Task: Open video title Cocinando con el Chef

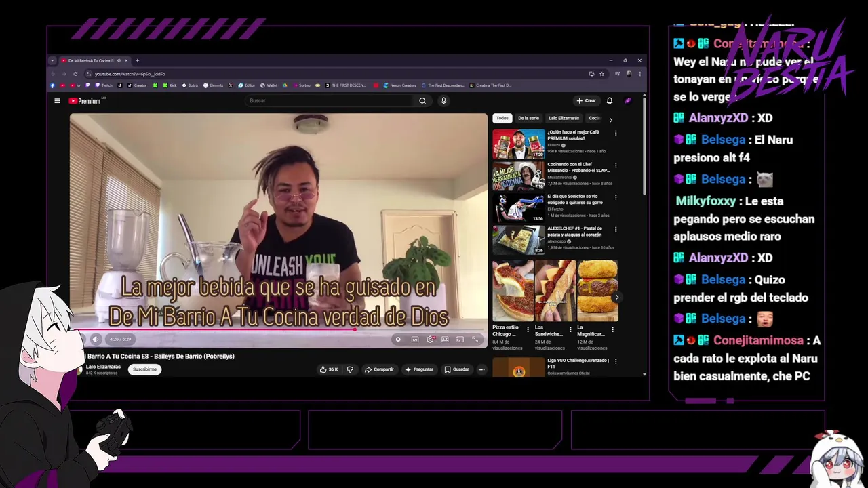Action: click(x=578, y=167)
